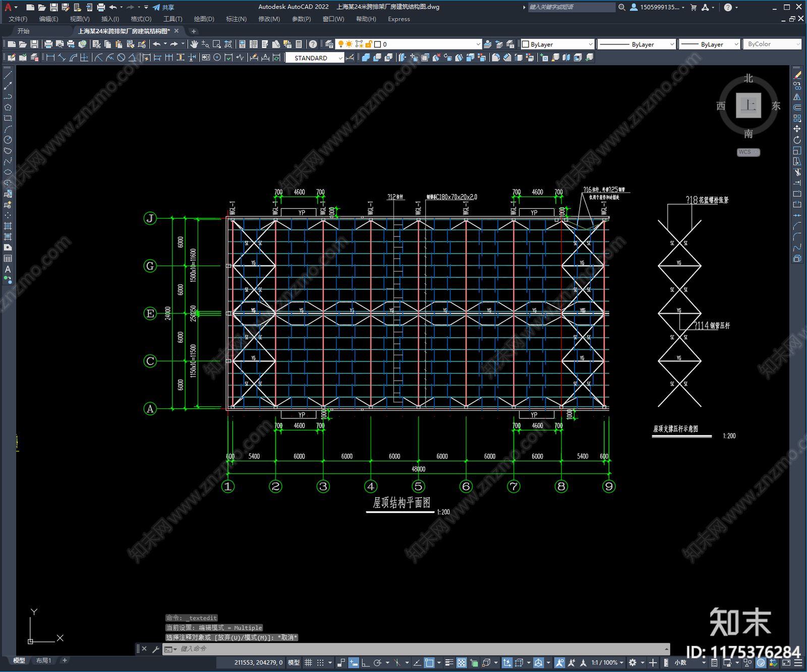This screenshot has height=672, width=807.
Task: Open the Help question mark icon
Action: pyautogui.click(x=313, y=44)
